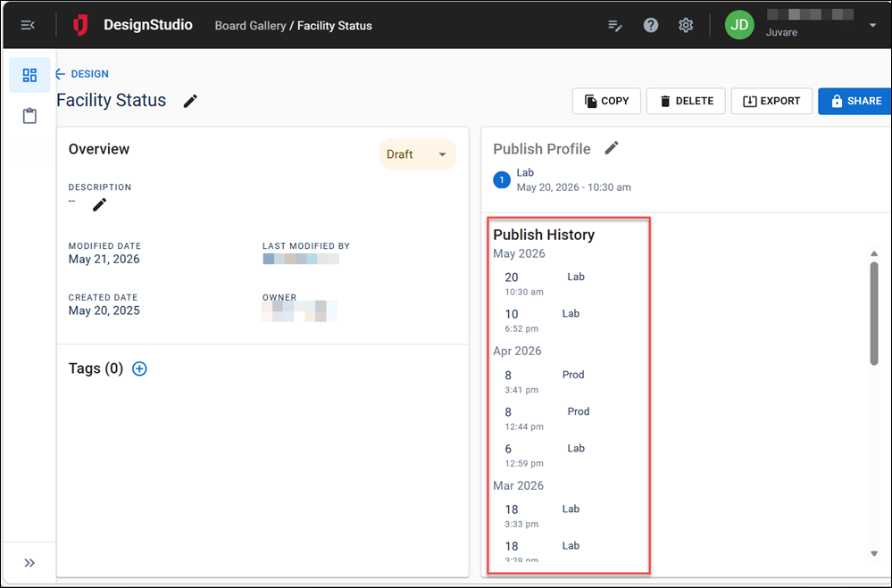
Task: Add a tag with plus icon
Action: point(139,369)
